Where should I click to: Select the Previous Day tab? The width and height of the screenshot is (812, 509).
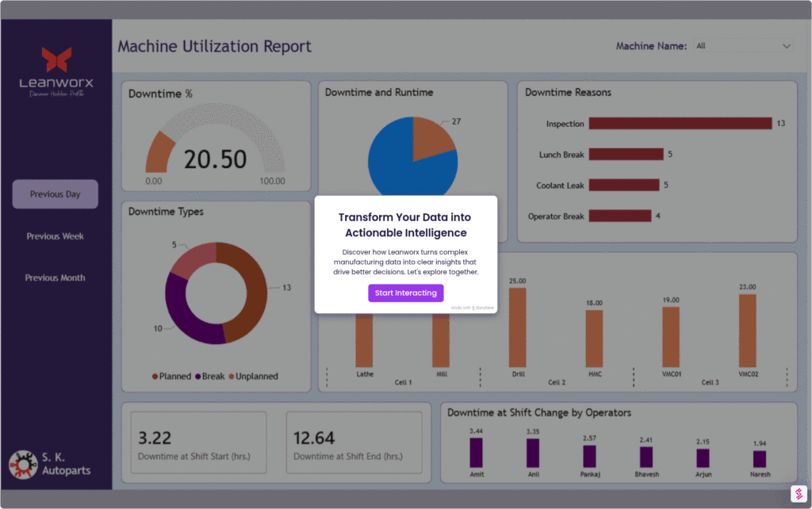[56, 194]
